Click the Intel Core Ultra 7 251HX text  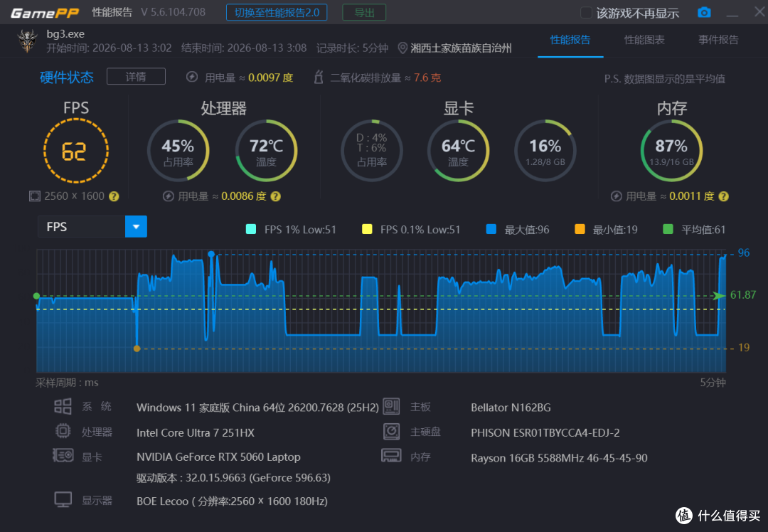[196, 432]
